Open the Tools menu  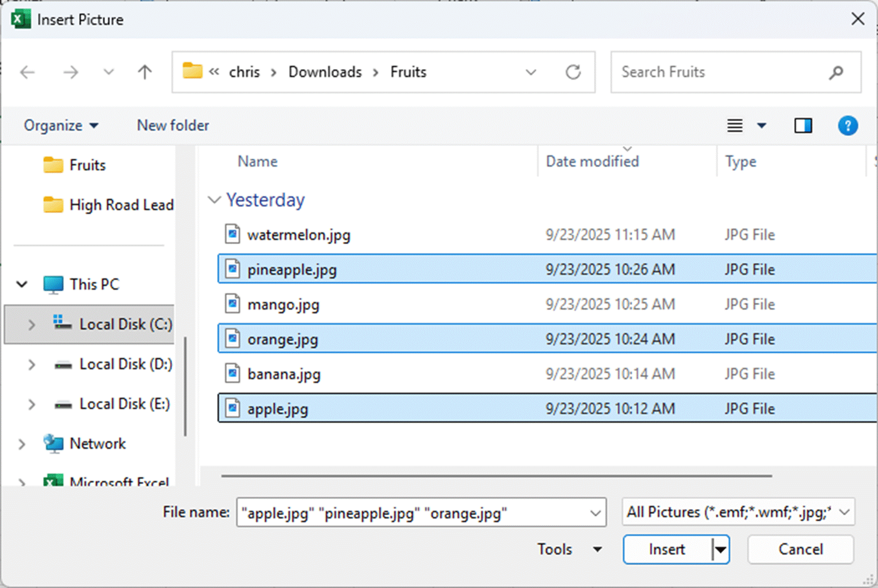coord(569,549)
